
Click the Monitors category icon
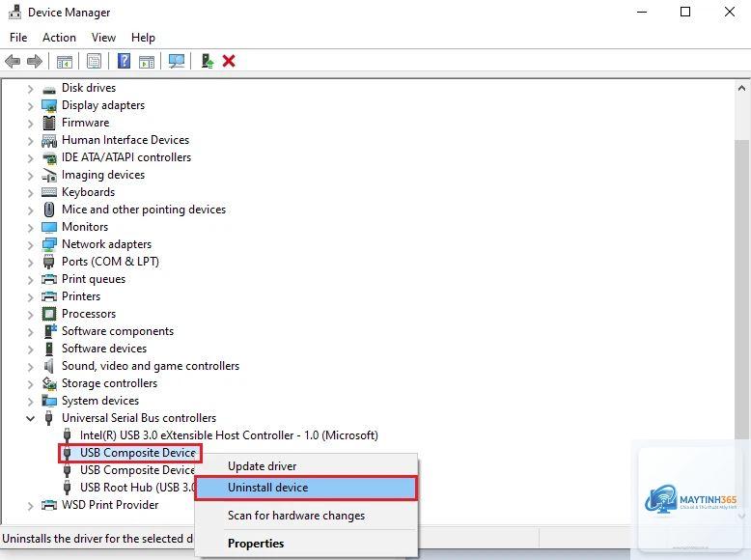point(49,227)
